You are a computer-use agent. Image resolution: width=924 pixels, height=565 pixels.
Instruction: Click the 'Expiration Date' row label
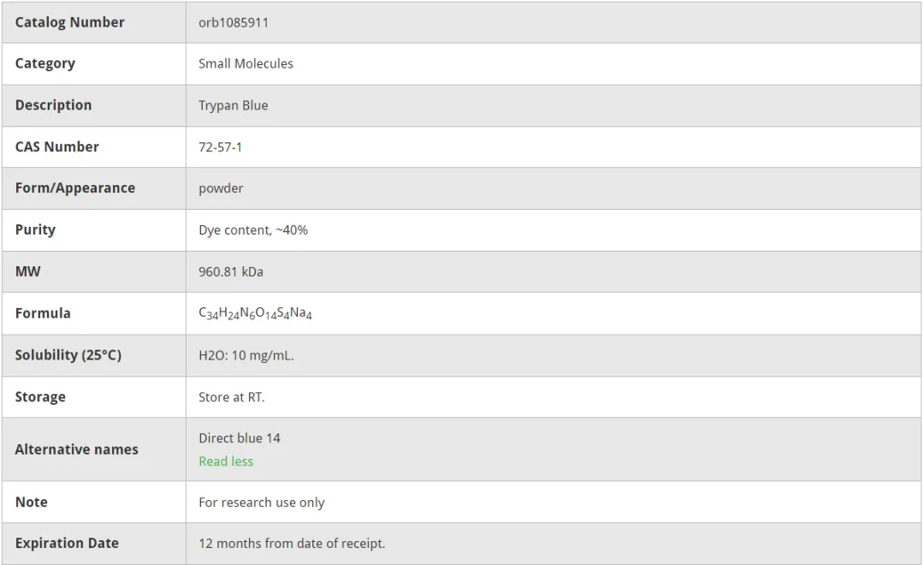click(67, 544)
